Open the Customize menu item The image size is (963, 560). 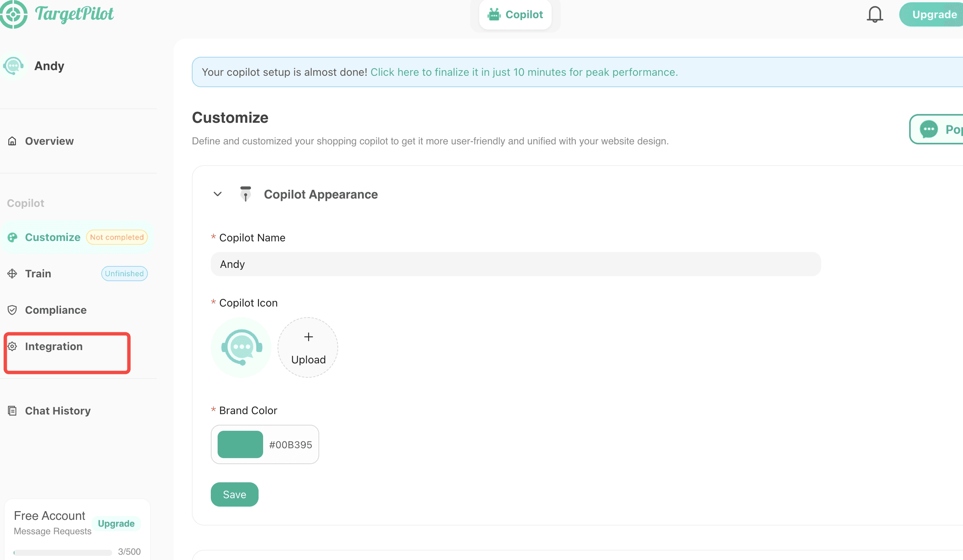[x=53, y=237]
